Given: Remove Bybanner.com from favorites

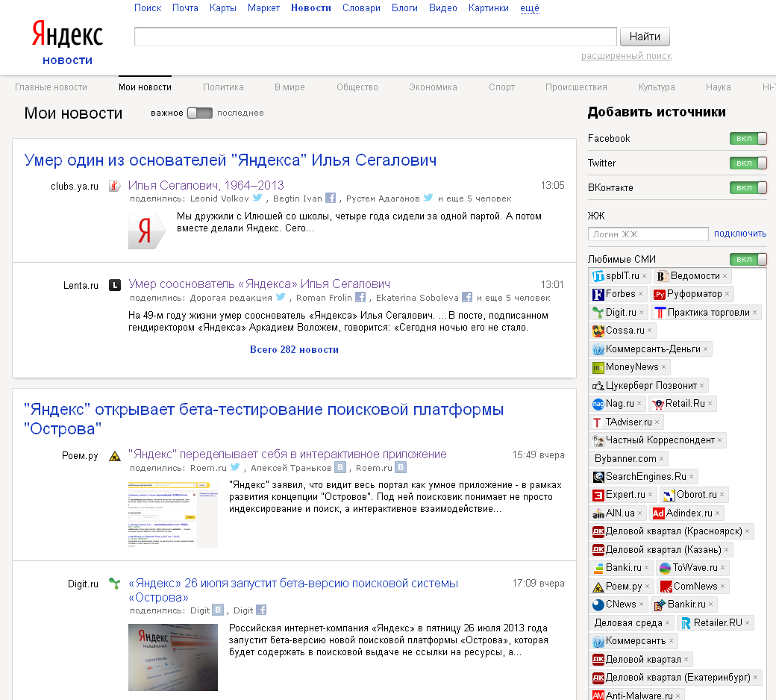Looking at the screenshot, I should [661, 459].
